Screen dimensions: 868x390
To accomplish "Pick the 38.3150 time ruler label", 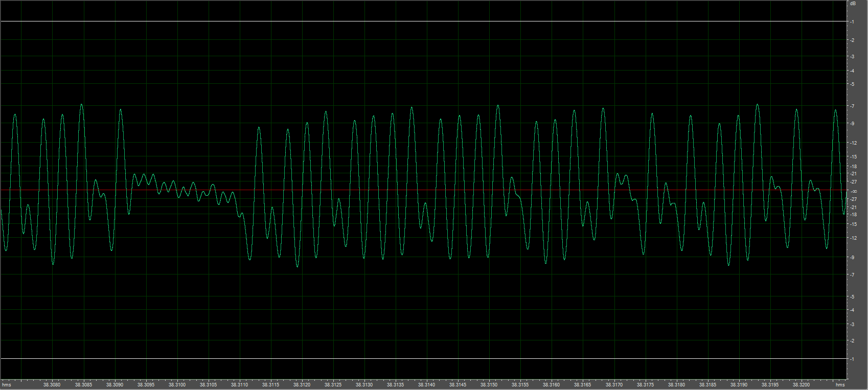I will [489, 385].
